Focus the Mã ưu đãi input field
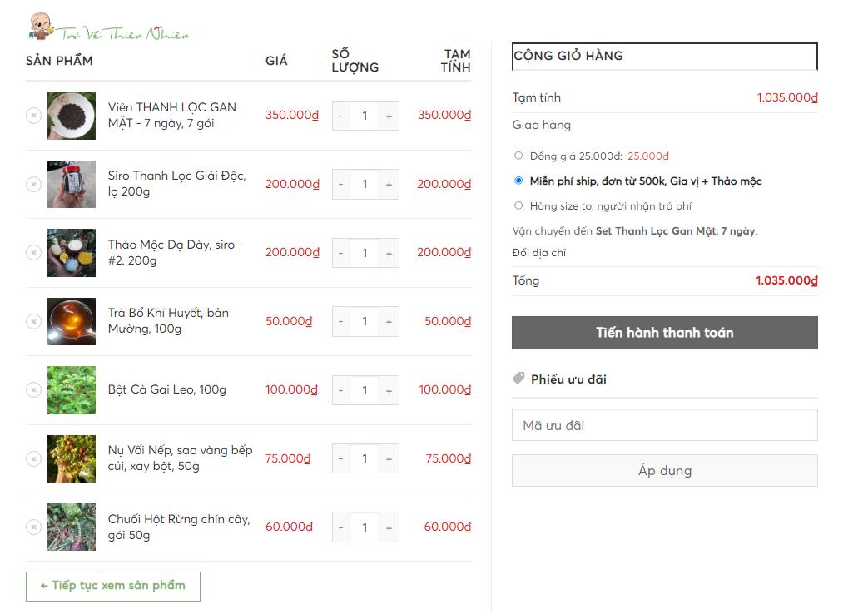 point(664,425)
